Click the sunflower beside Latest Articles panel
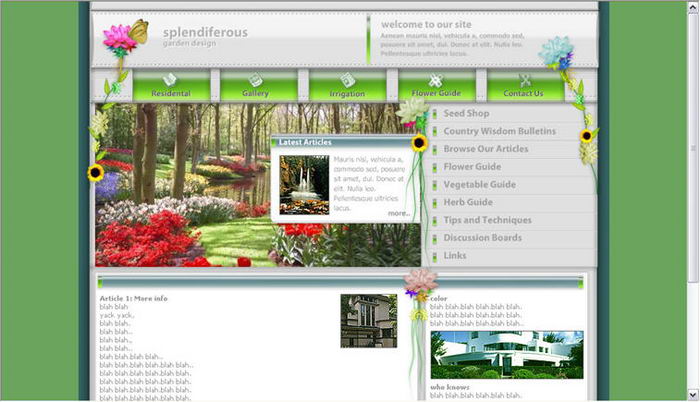Screen dimensions: 700x402 click(420, 143)
